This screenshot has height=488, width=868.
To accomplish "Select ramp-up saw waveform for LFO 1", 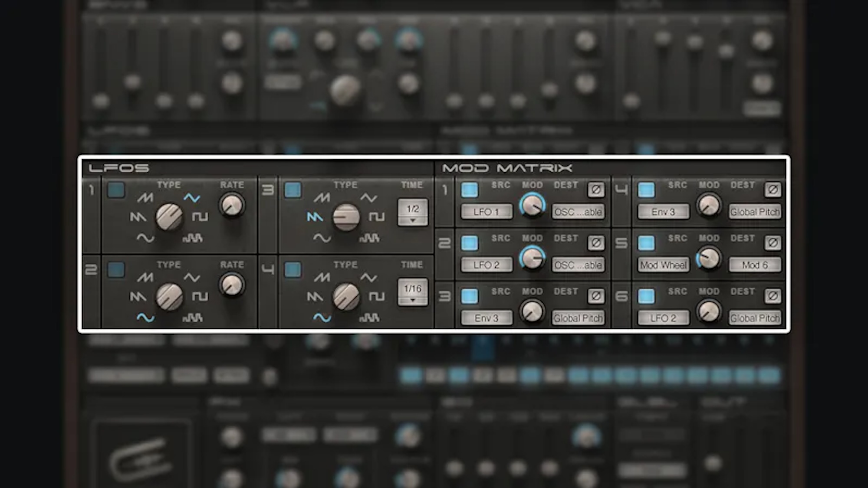I will [145, 198].
